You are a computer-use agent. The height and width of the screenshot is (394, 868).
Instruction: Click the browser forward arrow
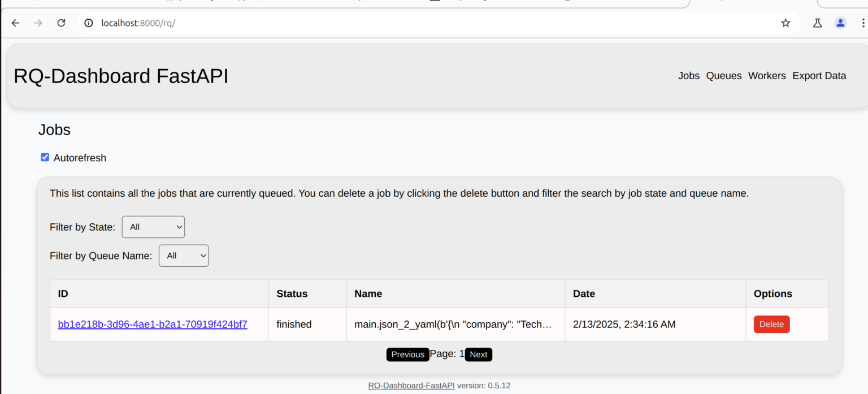[38, 23]
